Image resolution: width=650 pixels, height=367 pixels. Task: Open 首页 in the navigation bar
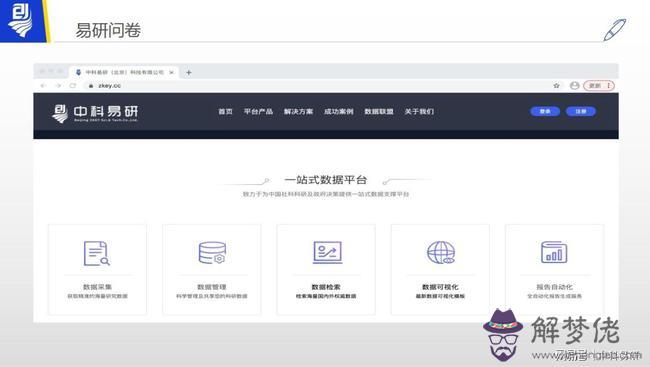click(x=225, y=112)
